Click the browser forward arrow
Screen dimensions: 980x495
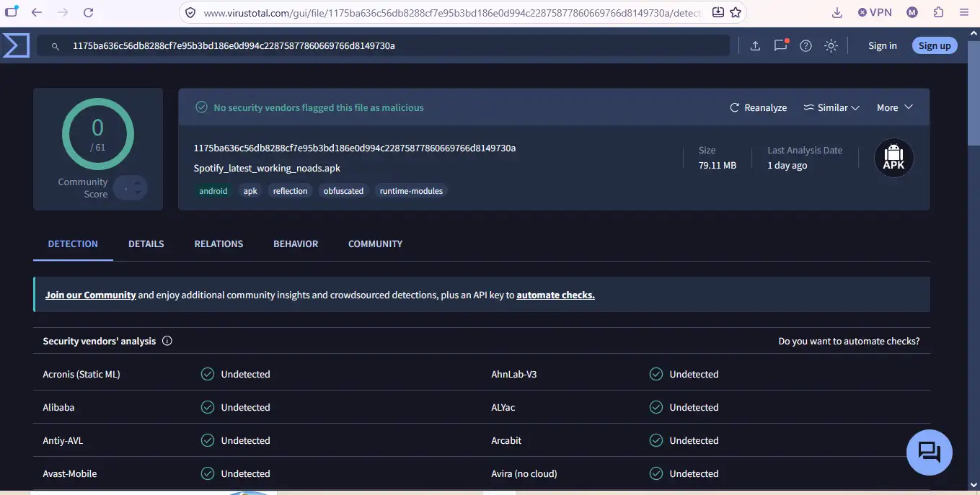(x=63, y=12)
